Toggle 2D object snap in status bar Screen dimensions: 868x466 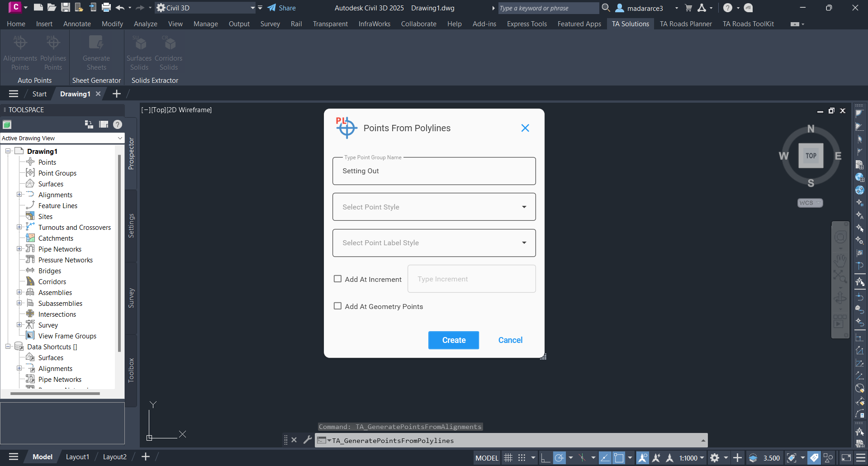tap(619, 458)
